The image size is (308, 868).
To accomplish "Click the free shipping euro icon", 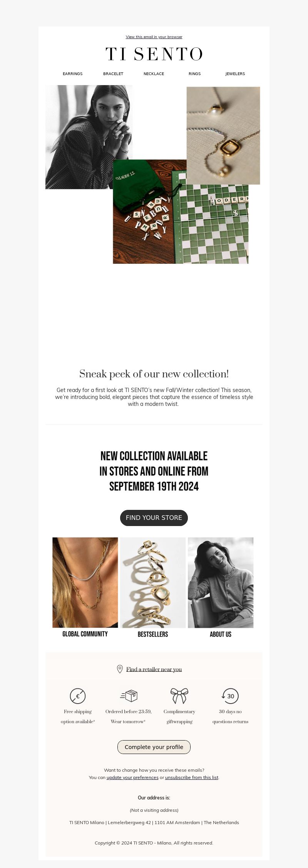I will coord(78,696).
